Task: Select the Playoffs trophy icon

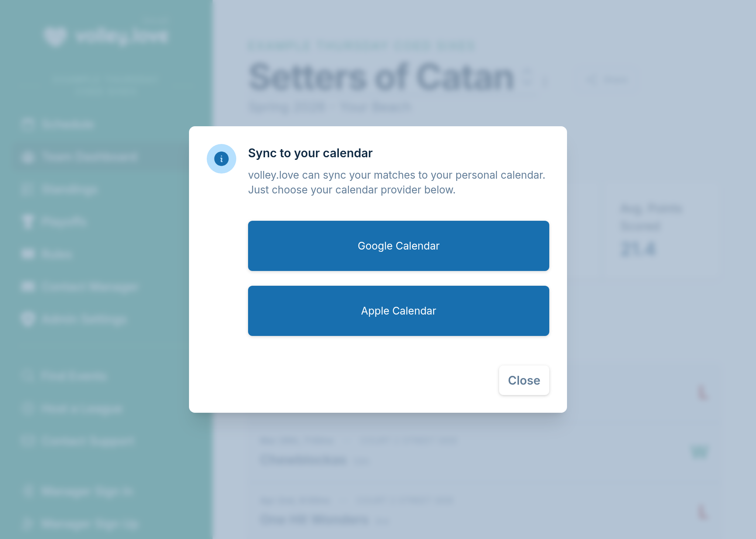Action: pos(28,222)
